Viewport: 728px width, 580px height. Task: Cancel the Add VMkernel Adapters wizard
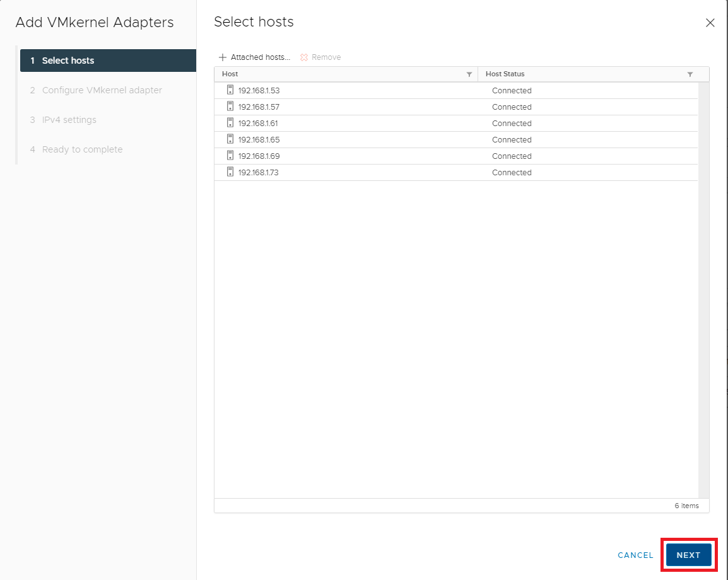click(635, 555)
